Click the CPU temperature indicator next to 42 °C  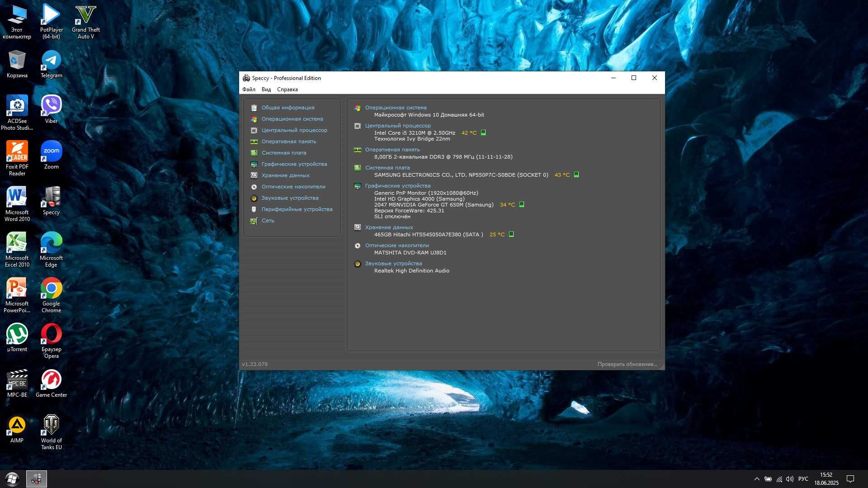point(483,132)
